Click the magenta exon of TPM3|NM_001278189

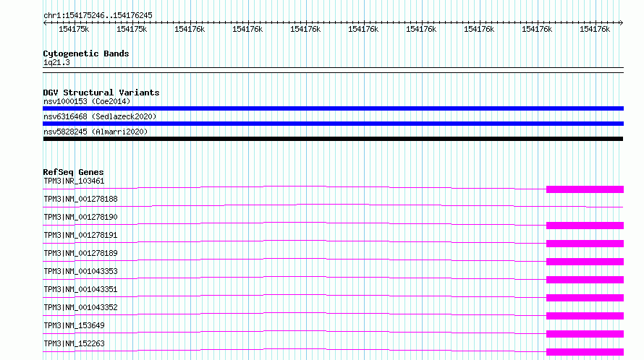pos(585,262)
